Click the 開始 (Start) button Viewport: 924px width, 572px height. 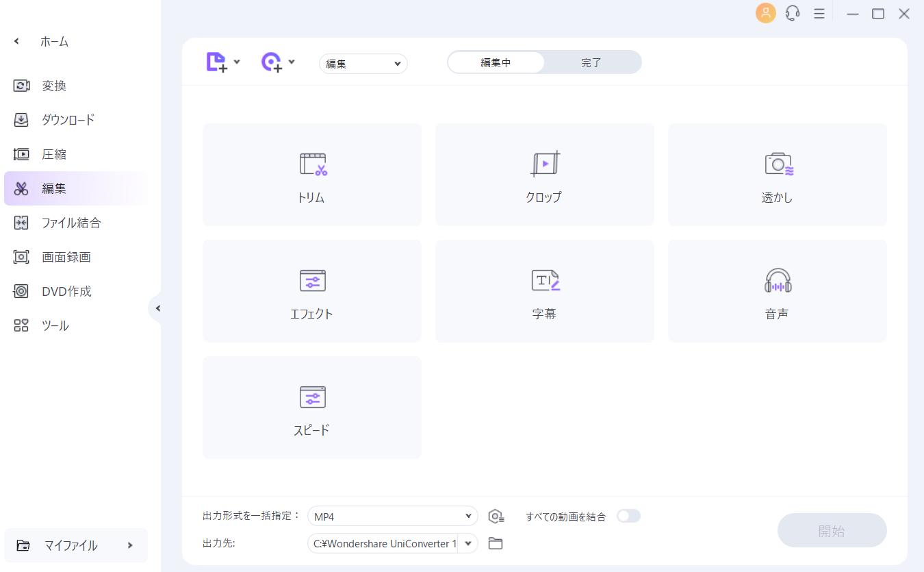coord(832,530)
